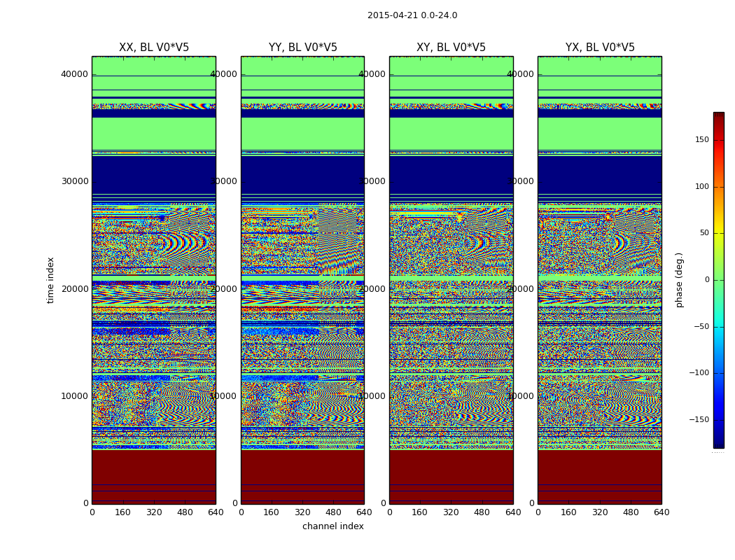This screenshot has height=560, width=735.
Task: Click the 'phase (deg.)' colorbar label
Action: (679, 280)
